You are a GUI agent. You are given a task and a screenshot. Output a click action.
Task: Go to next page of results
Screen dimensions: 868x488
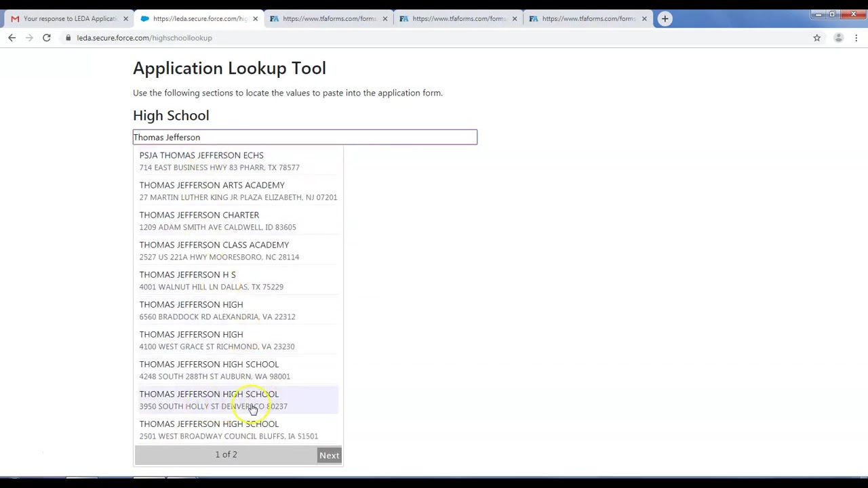click(330, 455)
